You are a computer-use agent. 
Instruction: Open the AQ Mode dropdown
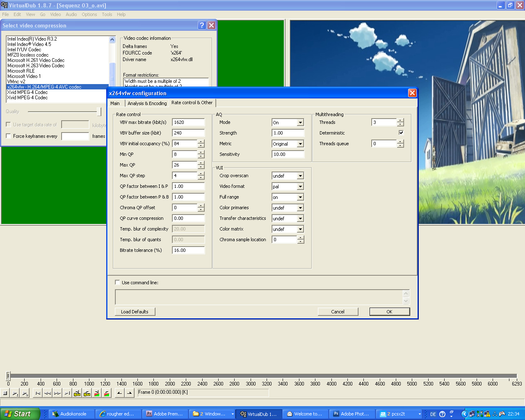point(300,123)
